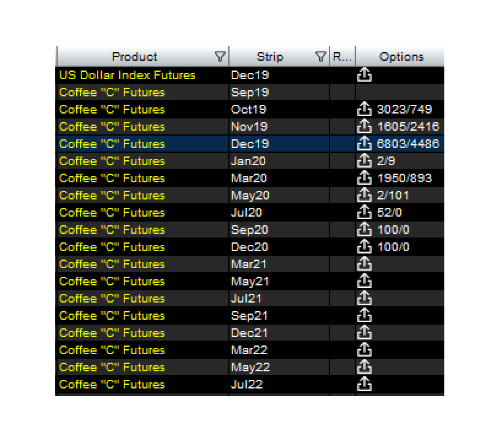502x448 pixels.
Task: Open options icon for Coffee May21
Action: coord(365,282)
